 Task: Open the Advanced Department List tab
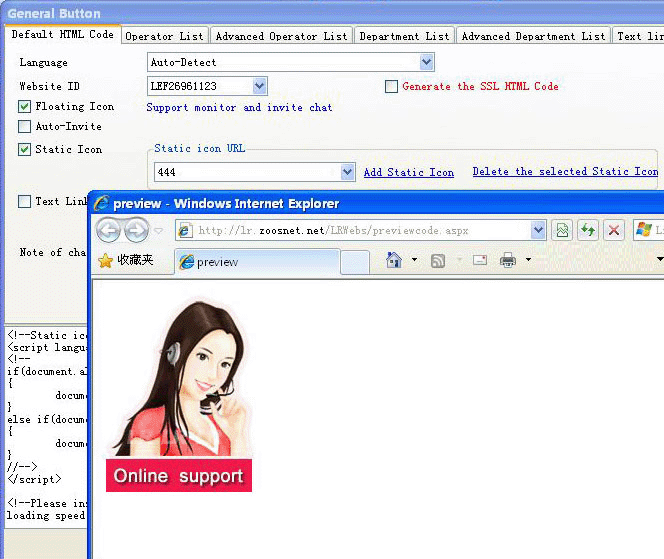(x=534, y=36)
